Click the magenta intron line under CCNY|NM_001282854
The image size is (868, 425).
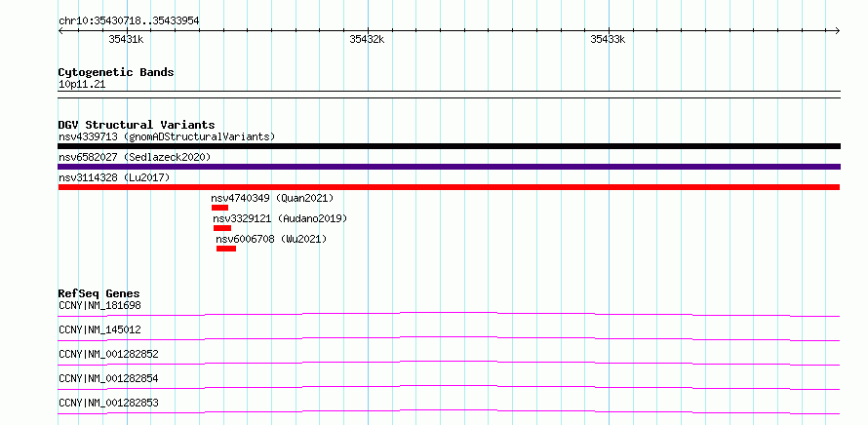[x=449, y=387]
